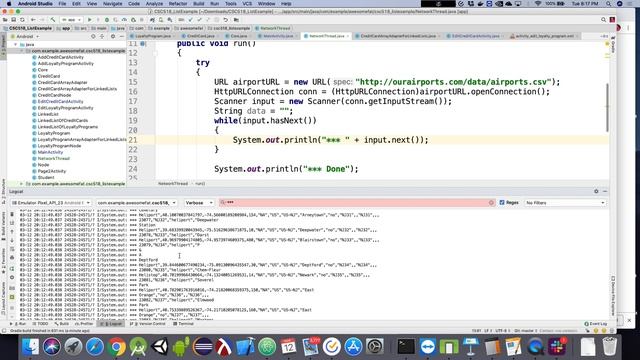Click the CSC518_ListExample breadcrumb
Screen dimensions: 640x360
click(x=28, y=28)
